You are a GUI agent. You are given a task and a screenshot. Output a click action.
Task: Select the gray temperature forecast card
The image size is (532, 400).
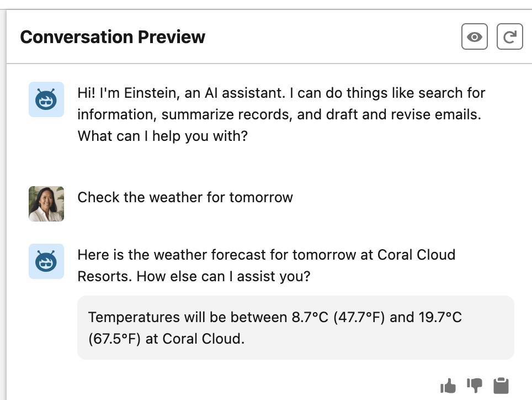point(296,328)
